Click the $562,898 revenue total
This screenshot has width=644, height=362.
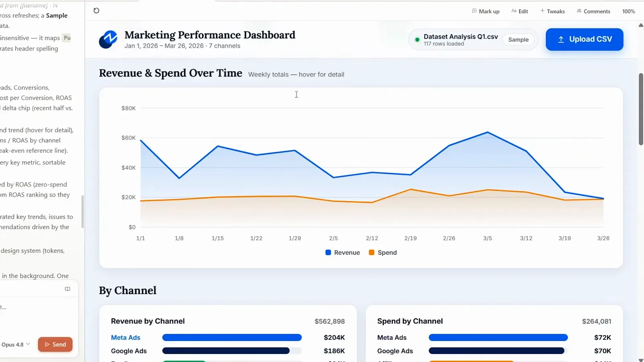(330, 321)
